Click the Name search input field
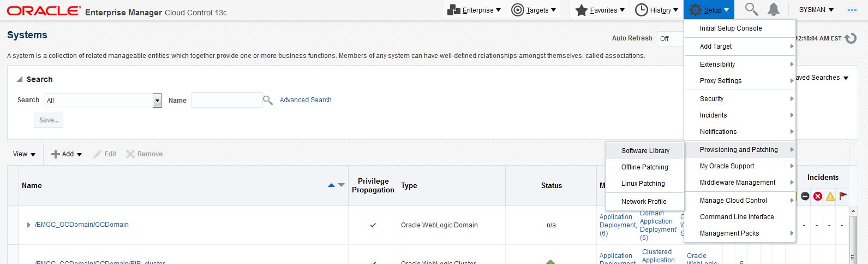Image resolution: width=868 pixels, height=264 pixels. tap(226, 100)
